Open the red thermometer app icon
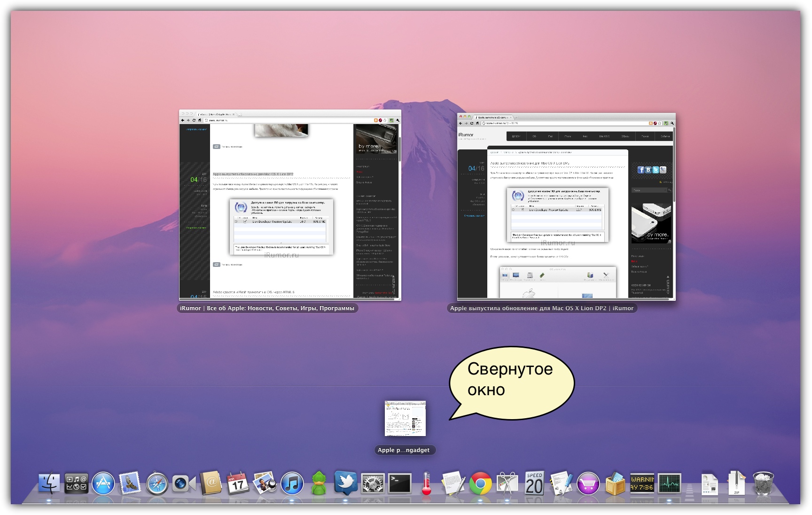Image resolution: width=812 pixels, height=515 pixels. [x=426, y=484]
